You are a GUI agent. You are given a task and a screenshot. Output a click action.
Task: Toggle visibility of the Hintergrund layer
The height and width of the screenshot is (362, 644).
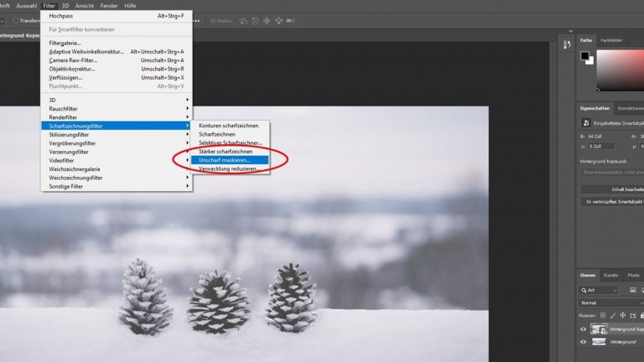584,342
